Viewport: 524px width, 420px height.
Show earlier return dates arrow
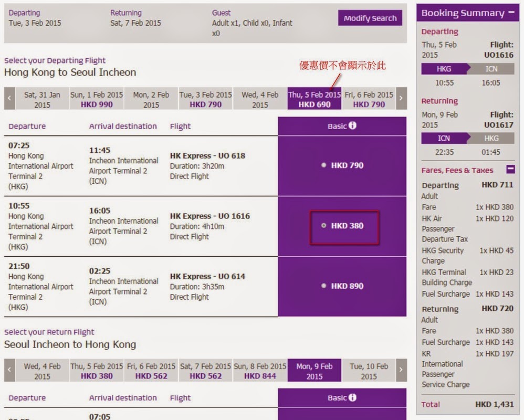coord(9,370)
